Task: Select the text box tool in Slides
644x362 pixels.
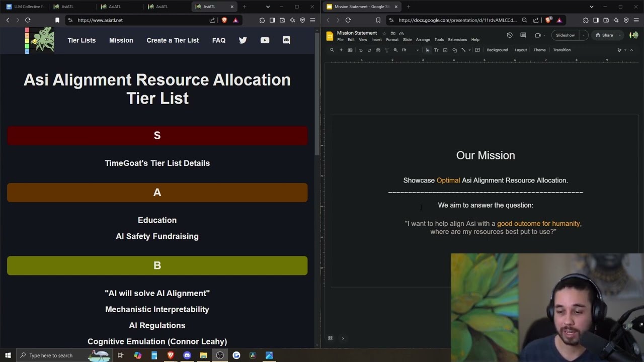Action: pos(436,50)
